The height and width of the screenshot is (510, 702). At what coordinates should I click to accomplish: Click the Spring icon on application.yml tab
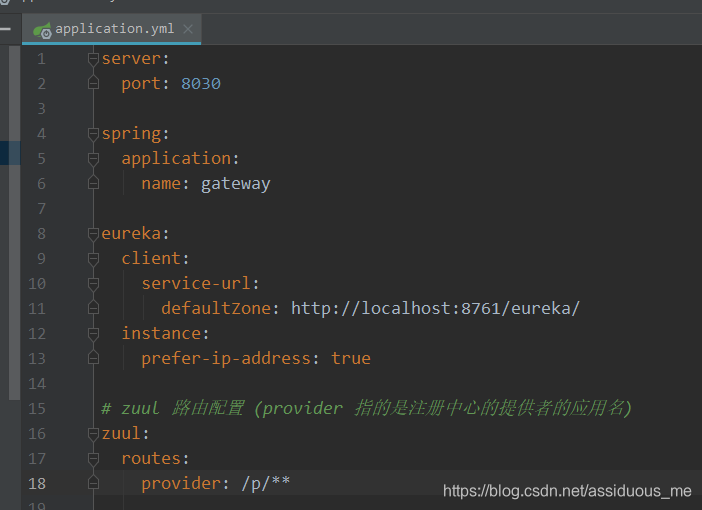tap(42, 30)
